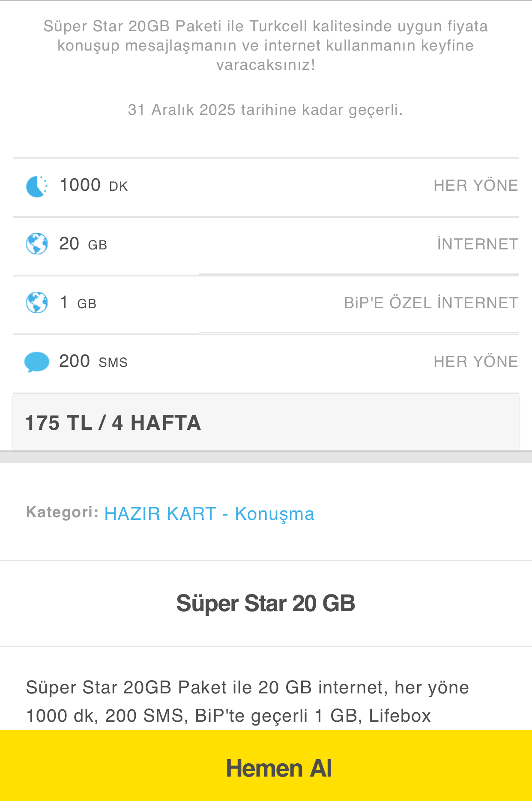Tap the package details text mentioning Lifebox

247,702
